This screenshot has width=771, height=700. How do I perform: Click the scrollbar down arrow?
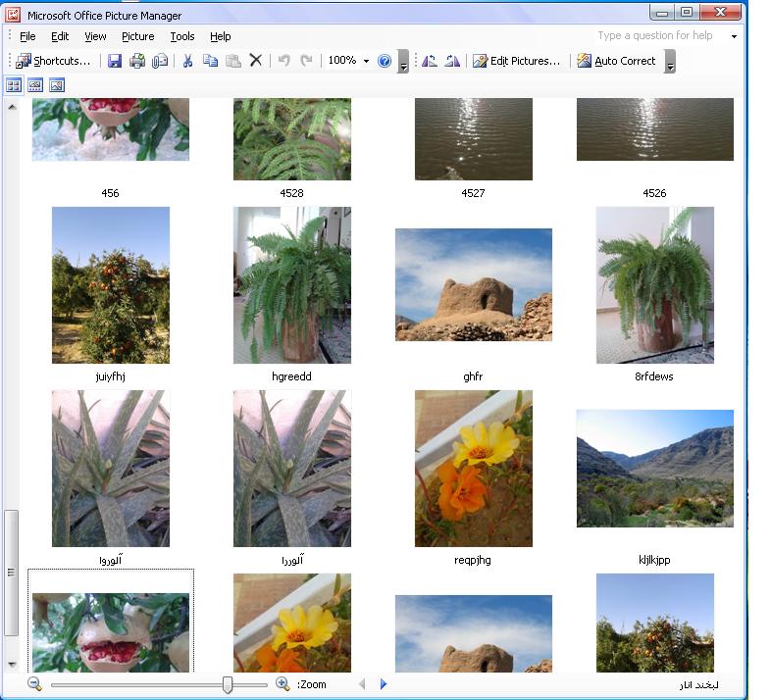tap(12, 665)
